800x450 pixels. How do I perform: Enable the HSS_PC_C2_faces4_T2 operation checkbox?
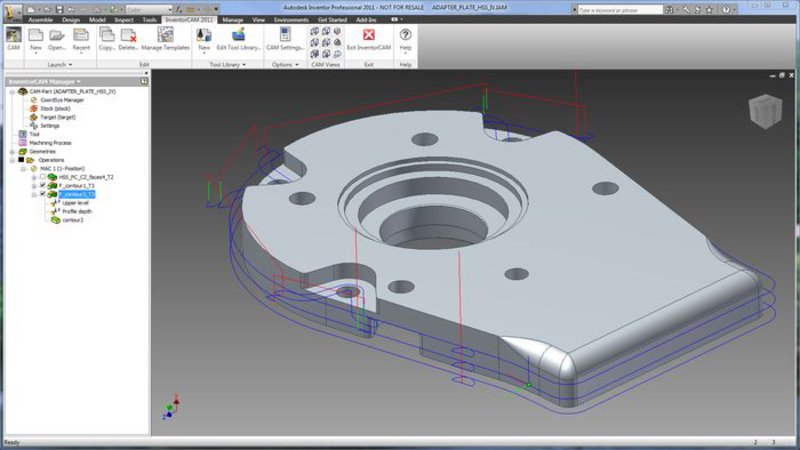pos(42,177)
